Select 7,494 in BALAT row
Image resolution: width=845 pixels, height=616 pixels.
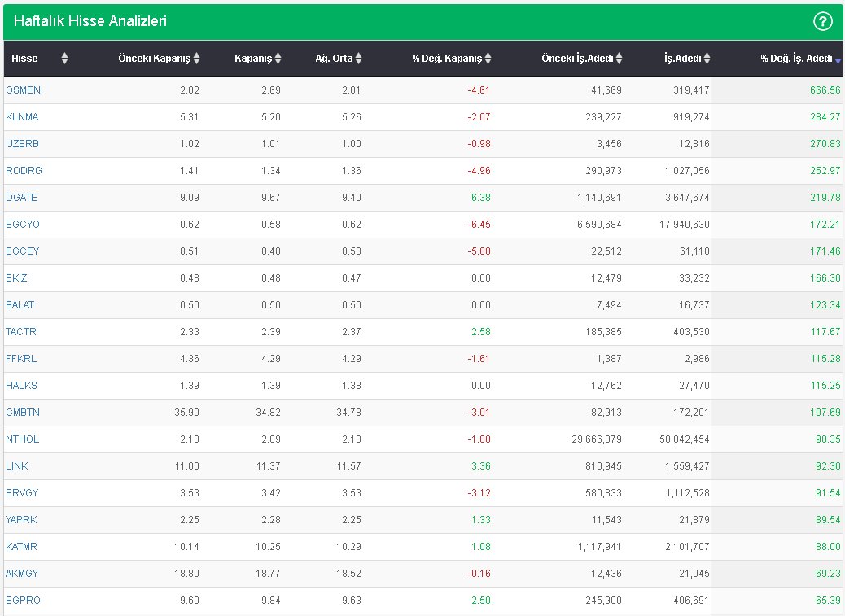pos(609,305)
